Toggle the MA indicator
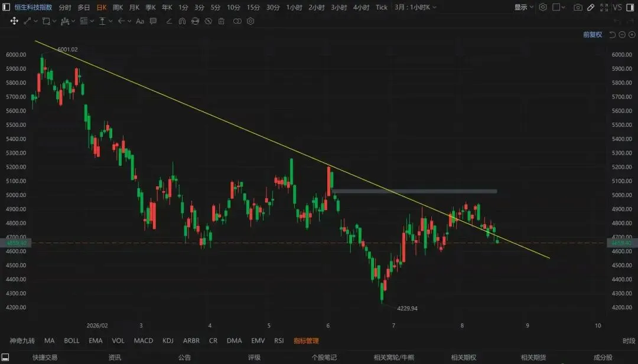The height and width of the screenshot is (364, 638). tap(49, 341)
